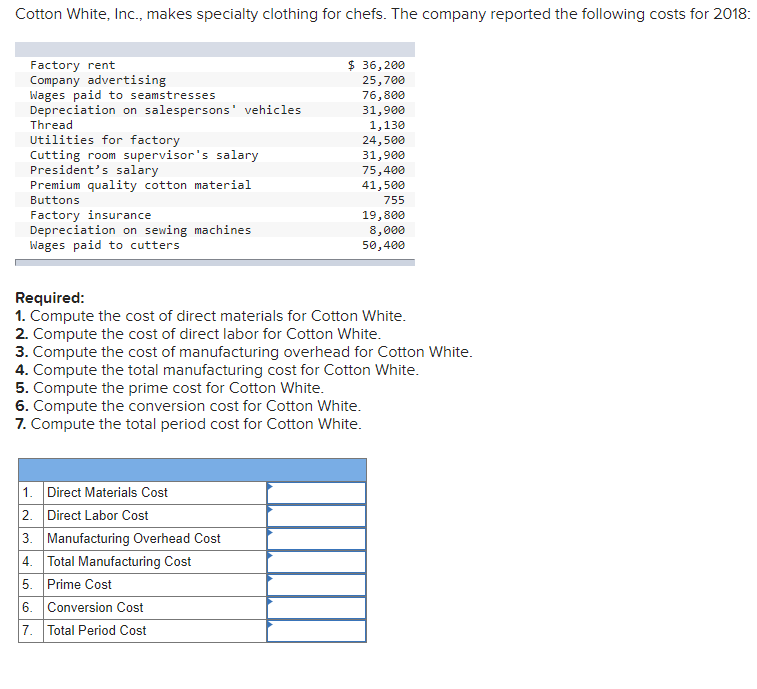Click requirement 2 about direct labor
The image size is (757, 689).
[x=198, y=334]
